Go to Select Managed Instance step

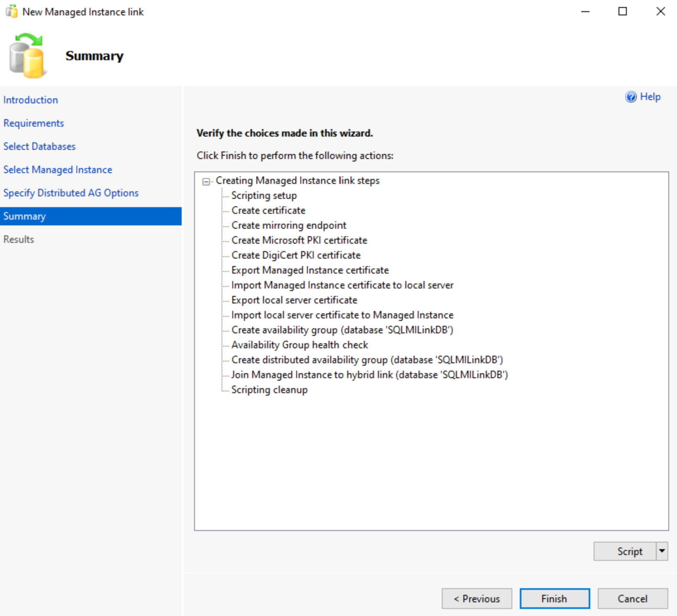click(58, 169)
